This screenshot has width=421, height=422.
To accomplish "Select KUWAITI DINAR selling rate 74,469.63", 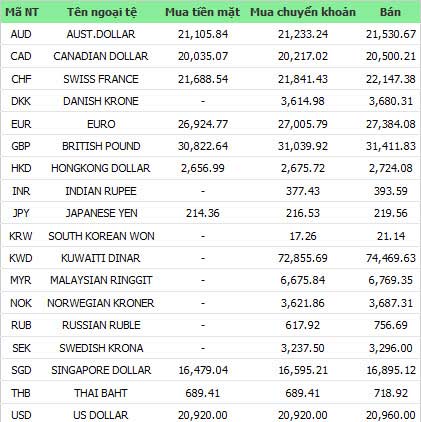I will [391, 258].
